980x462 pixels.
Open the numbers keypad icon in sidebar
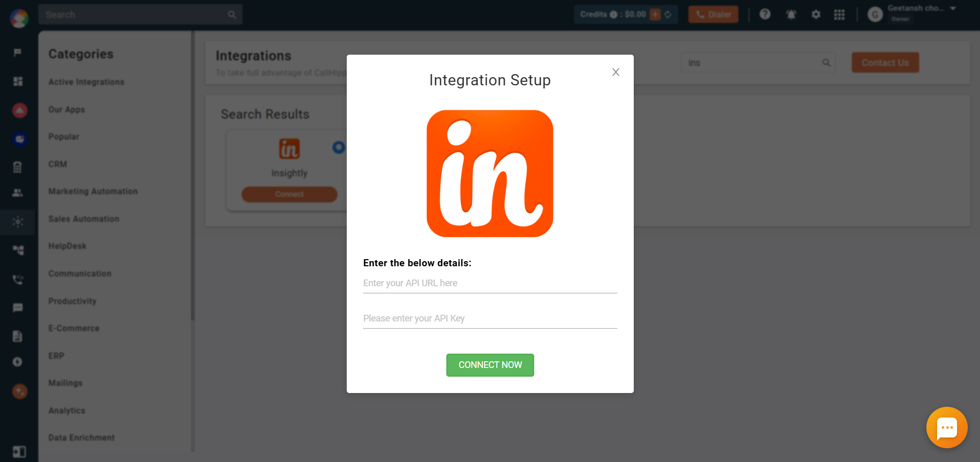pyautogui.click(x=18, y=167)
